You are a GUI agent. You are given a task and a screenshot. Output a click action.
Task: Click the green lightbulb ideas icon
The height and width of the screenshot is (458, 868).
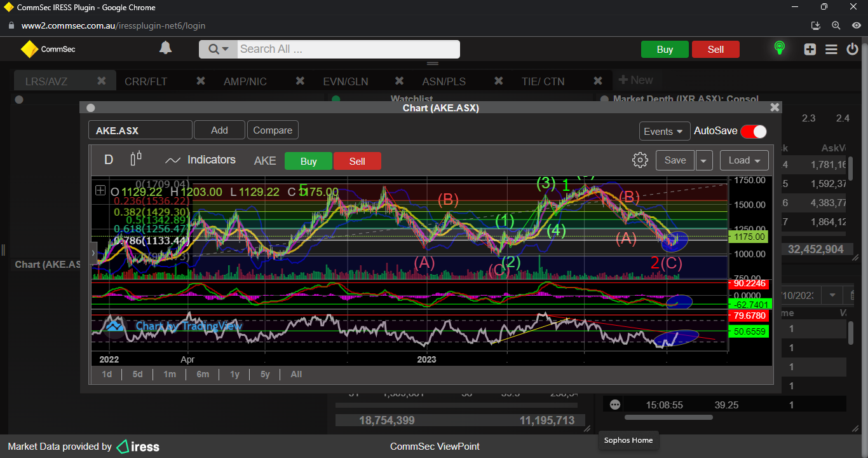(779, 48)
